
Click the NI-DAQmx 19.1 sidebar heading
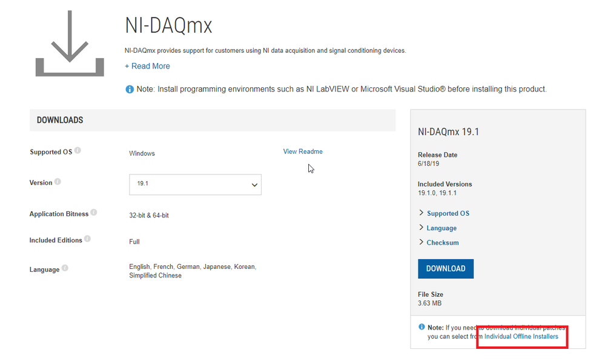click(x=448, y=131)
